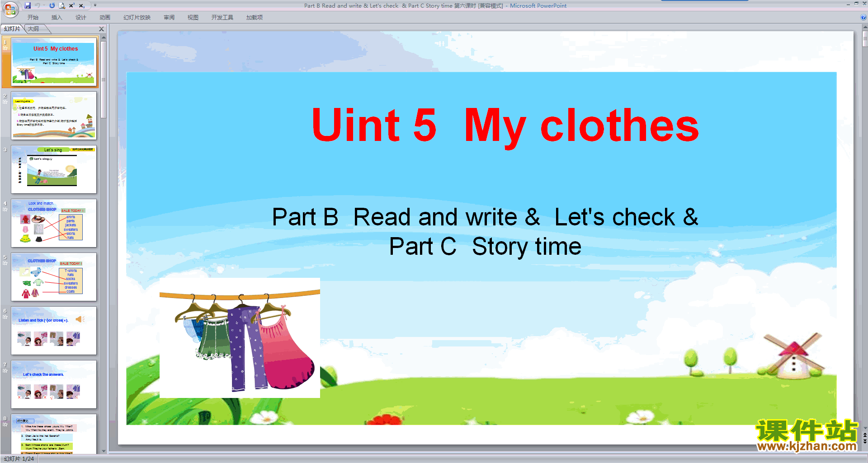This screenshot has width=868, height=463.
Task: Select slide 3 Let's sing thumbnail
Action: pos(54,169)
